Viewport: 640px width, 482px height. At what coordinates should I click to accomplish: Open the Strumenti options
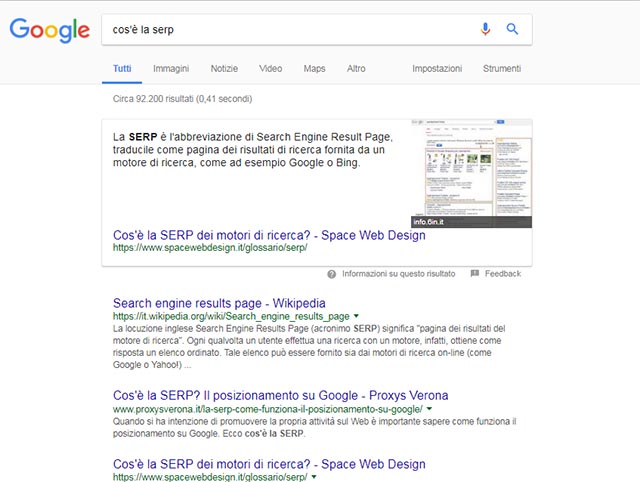click(502, 69)
